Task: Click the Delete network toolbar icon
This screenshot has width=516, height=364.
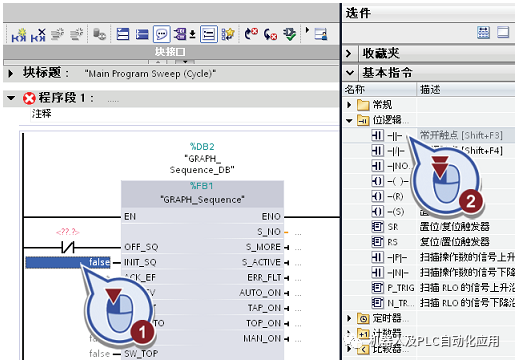Action: 38,35
